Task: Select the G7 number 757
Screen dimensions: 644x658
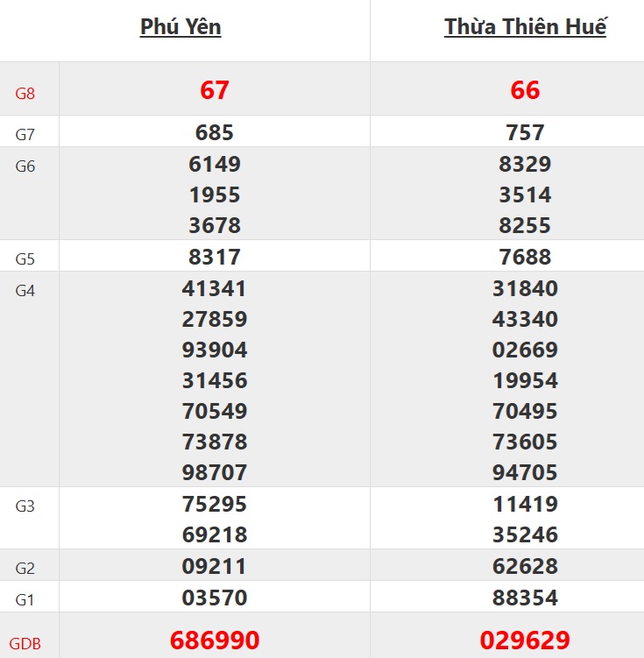Action: [x=525, y=133]
